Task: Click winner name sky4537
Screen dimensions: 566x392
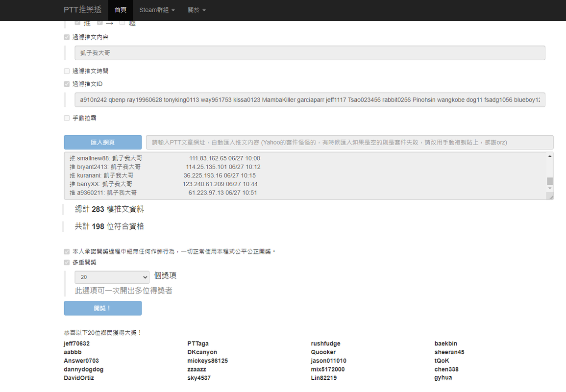Action: click(199, 378)
